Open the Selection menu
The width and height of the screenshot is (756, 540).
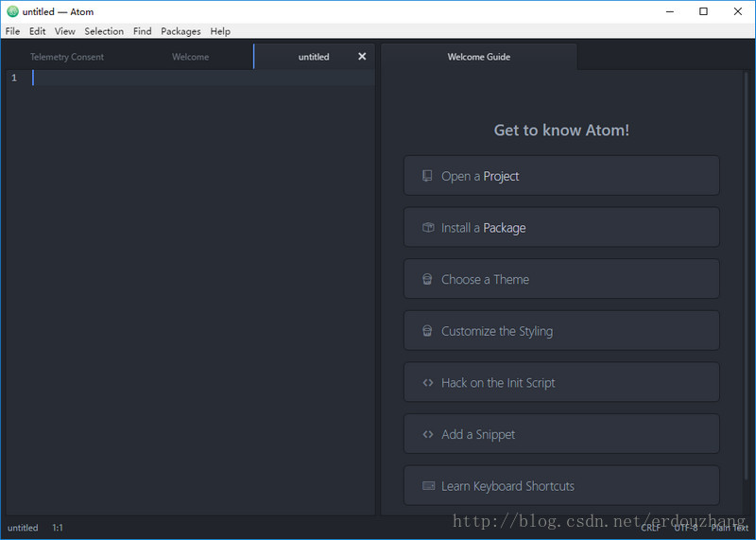[104, 31]
